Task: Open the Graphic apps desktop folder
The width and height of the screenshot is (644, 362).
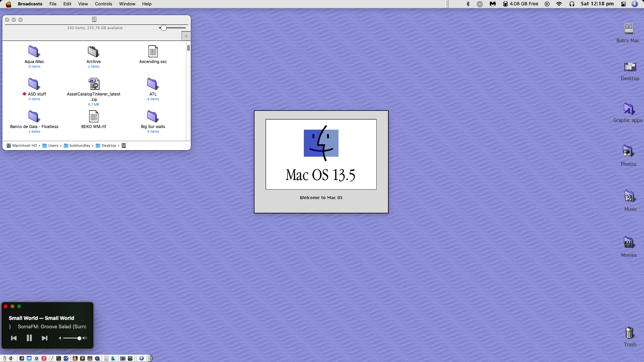Action: (x=628, y=109)
